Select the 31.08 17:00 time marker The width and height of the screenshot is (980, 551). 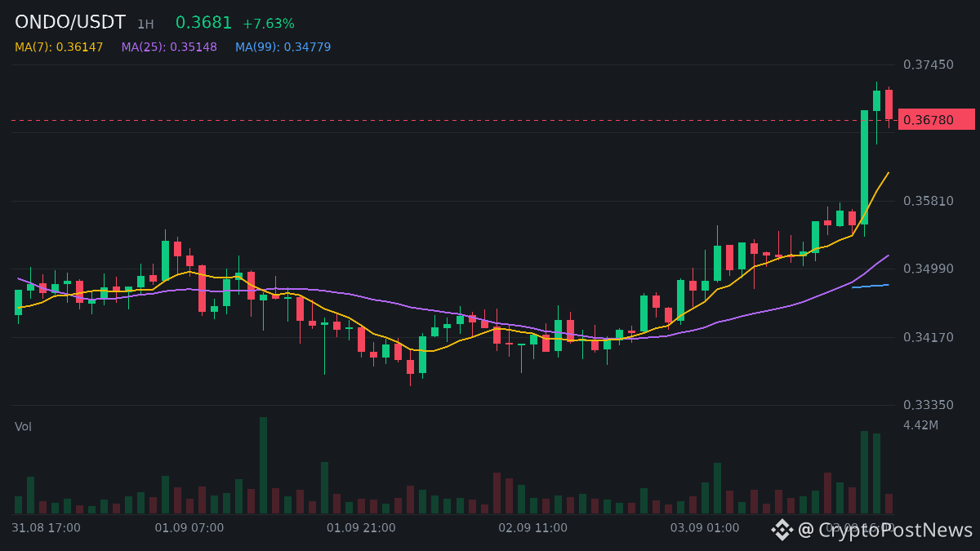point(47,528)
